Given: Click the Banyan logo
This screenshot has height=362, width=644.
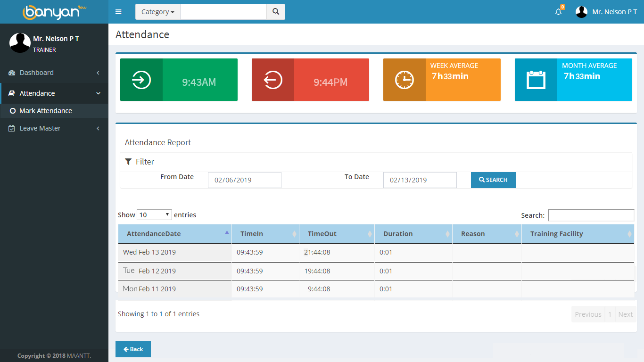Looking at the screenshot, I should tap(54, 12).
